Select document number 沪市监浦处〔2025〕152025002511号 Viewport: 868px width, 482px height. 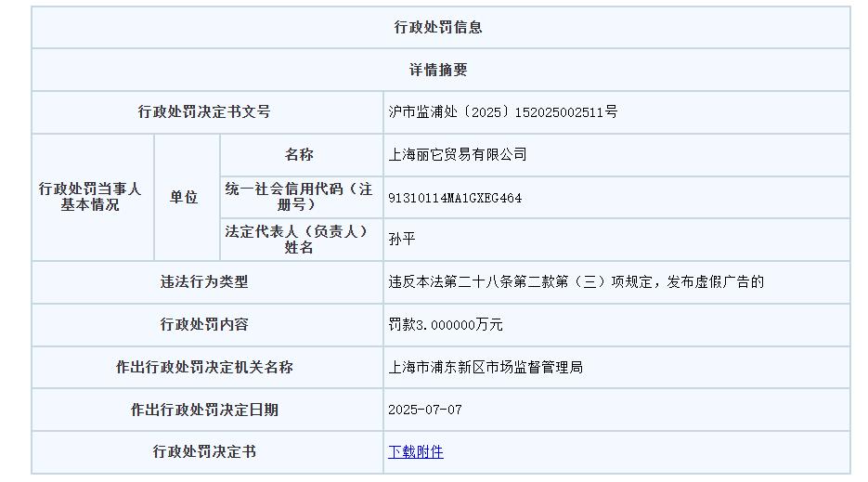[x=502, y=112]
